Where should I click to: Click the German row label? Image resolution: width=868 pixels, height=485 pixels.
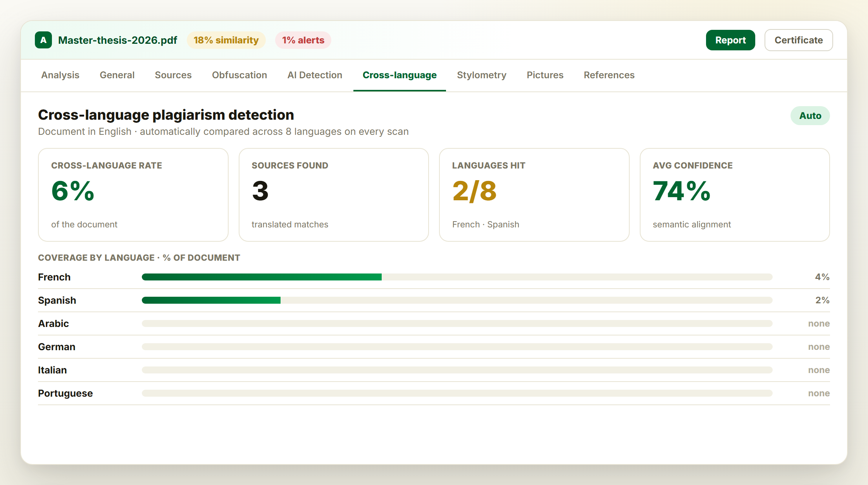coord(57,347)
